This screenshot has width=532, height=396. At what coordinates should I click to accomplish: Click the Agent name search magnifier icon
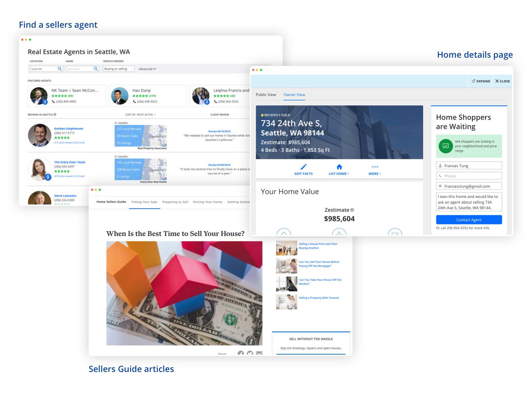click(96, 69)
